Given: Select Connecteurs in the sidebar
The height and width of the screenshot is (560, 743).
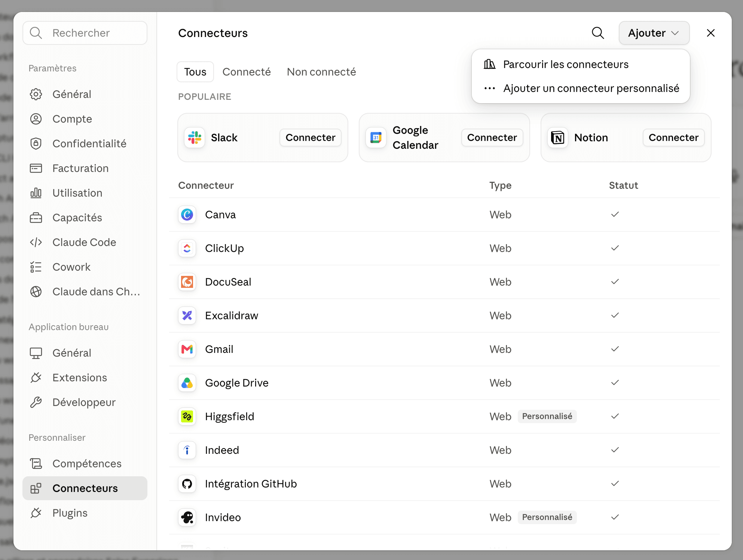Looking at the screenshot, I should [85, 488].
